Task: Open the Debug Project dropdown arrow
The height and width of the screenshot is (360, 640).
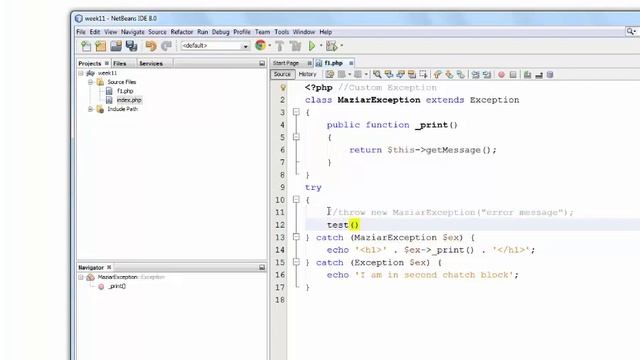Action: coord(341,46)
